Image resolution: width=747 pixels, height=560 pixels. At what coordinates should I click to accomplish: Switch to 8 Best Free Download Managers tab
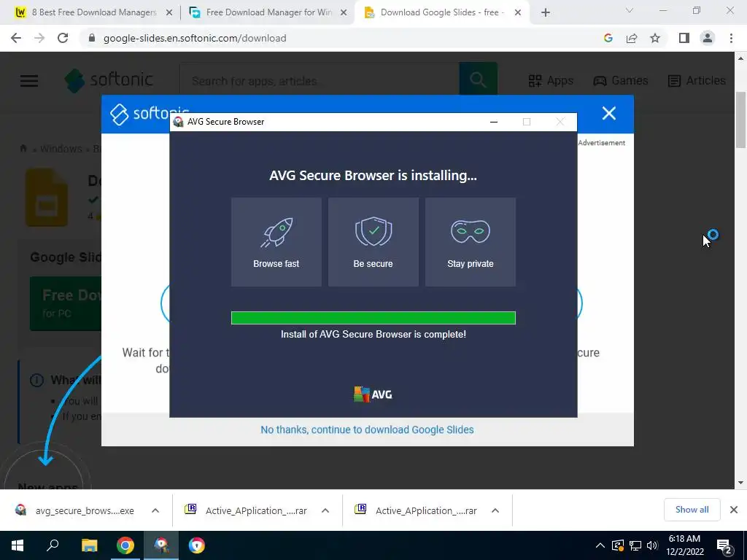click(x=88, y=13)
